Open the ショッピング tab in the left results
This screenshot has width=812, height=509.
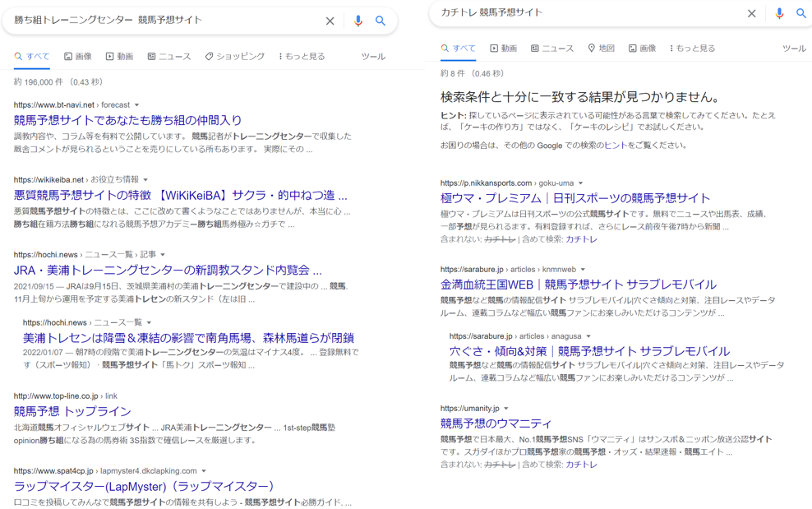[234, 57]
